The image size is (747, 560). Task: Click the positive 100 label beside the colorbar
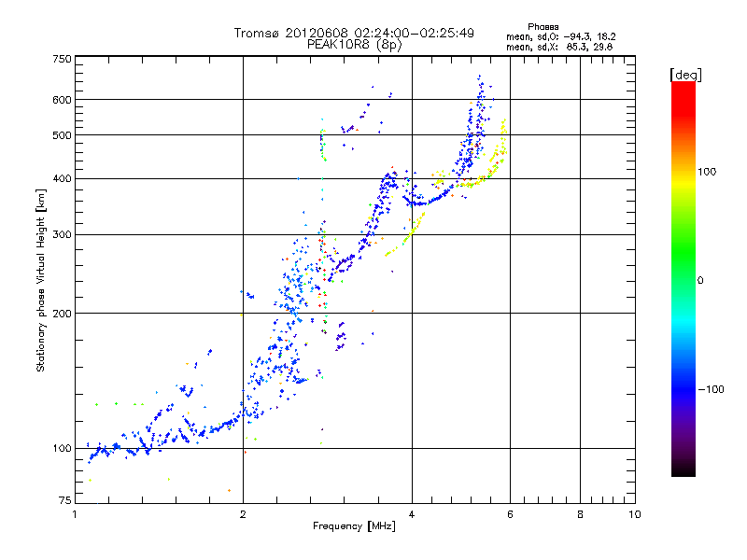(x=707, y=172)
